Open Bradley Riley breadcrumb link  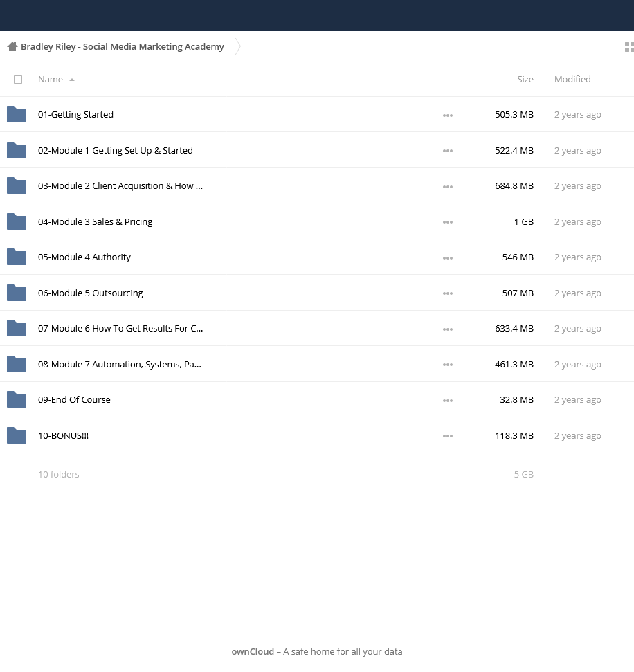123,46
